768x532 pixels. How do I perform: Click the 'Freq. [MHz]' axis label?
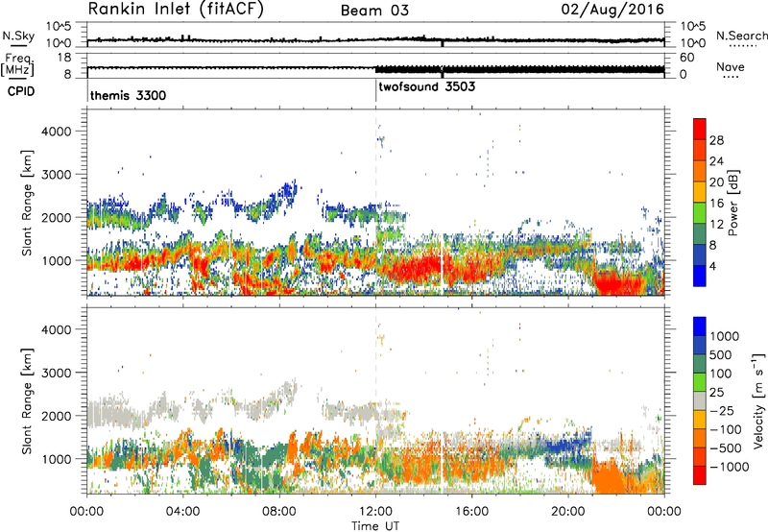[x=18, y=64]
